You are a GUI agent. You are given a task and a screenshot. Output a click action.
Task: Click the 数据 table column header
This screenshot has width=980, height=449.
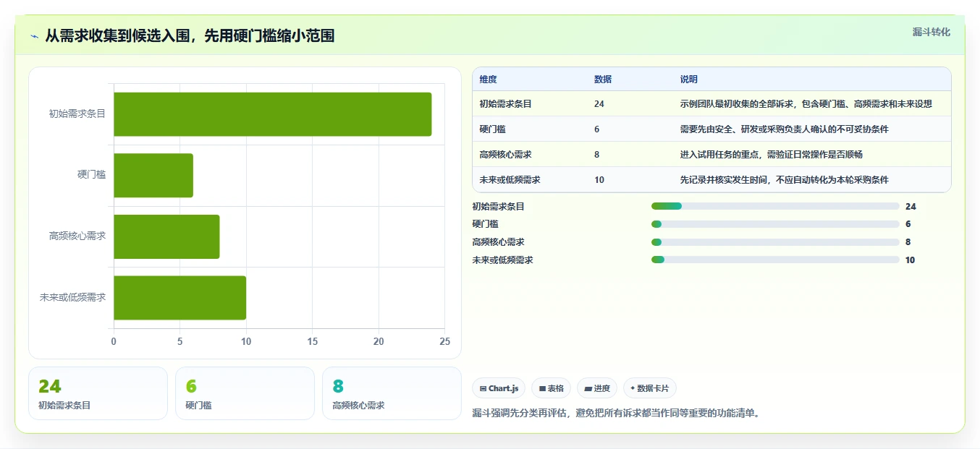coord(603,80)
